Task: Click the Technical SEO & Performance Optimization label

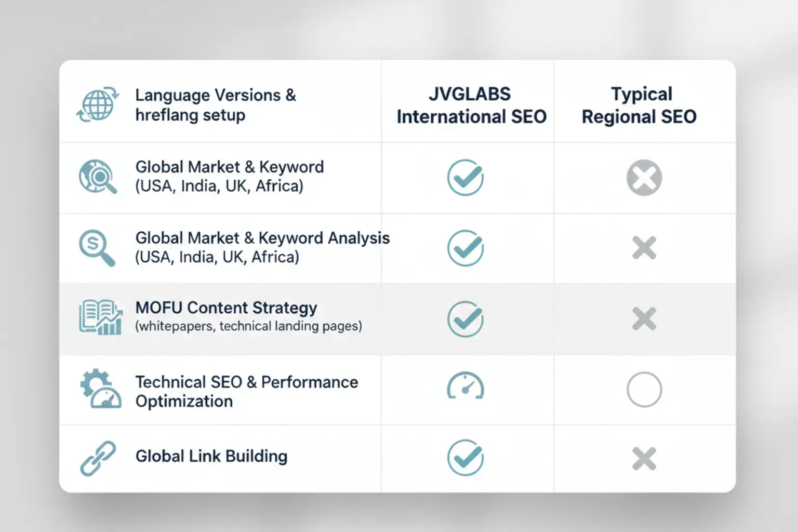Action: click(247, 392)
